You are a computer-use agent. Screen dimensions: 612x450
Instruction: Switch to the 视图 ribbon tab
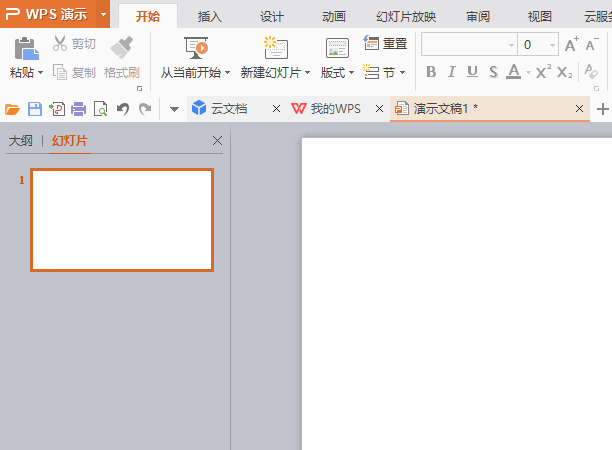click(x=540, y=17)
